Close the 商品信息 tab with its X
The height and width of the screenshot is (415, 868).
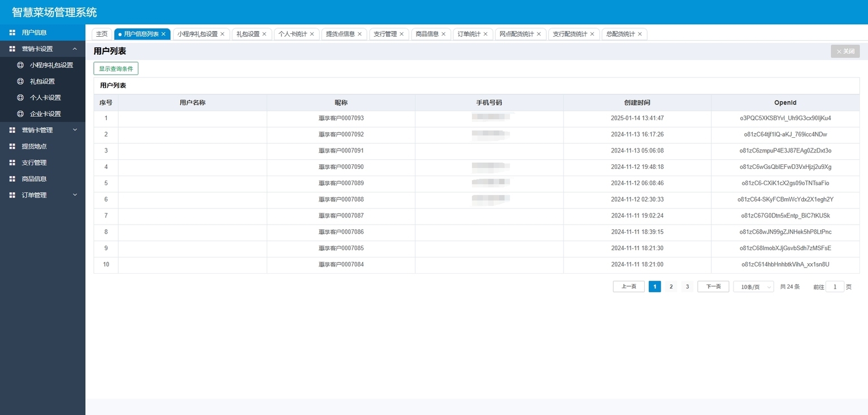click(x=443, y=34)
